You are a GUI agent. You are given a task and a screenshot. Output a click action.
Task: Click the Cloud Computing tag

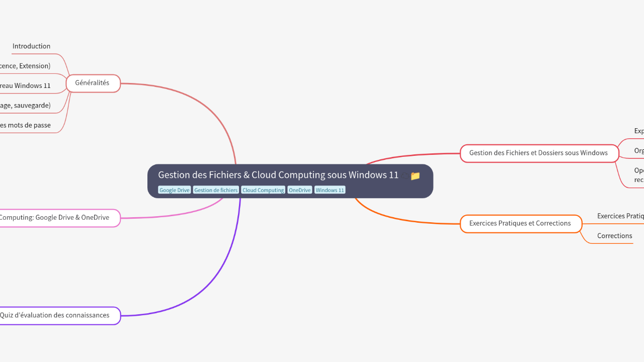click(x=263, y=190)
